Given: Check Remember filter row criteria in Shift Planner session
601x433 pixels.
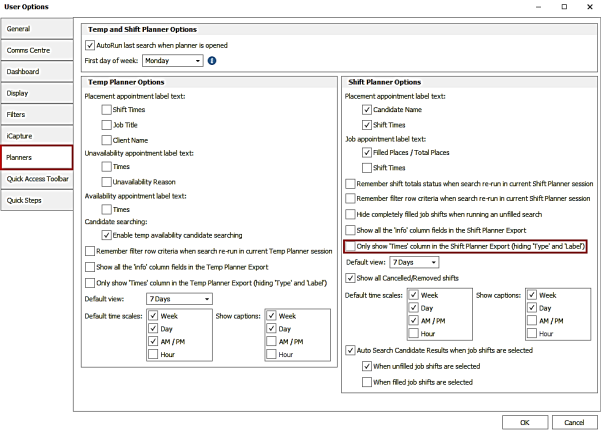Looking at the screenshot, I should point(350,198).
